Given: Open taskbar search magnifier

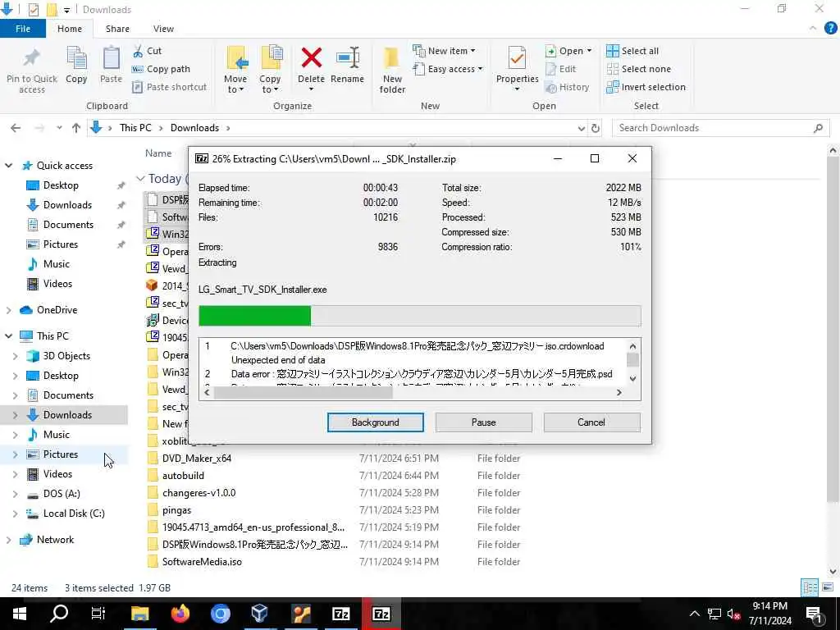Looking at the screenshot, I should (59, 614).
